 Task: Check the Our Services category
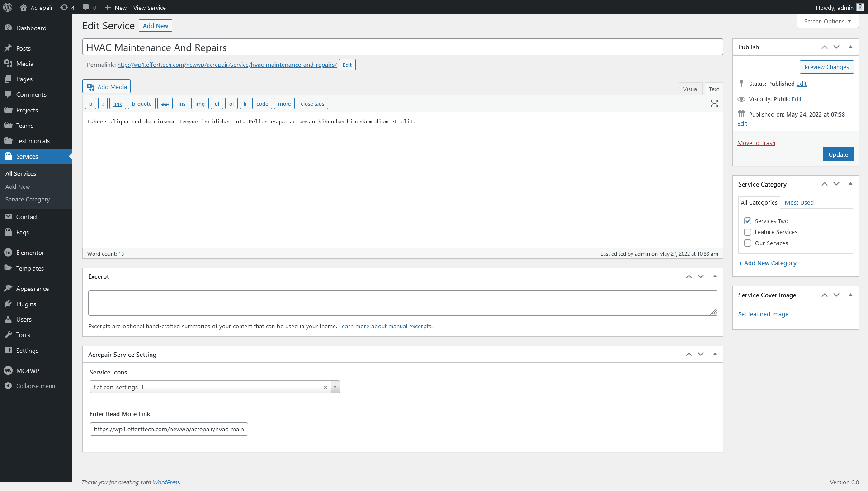(x=748, y=243)
